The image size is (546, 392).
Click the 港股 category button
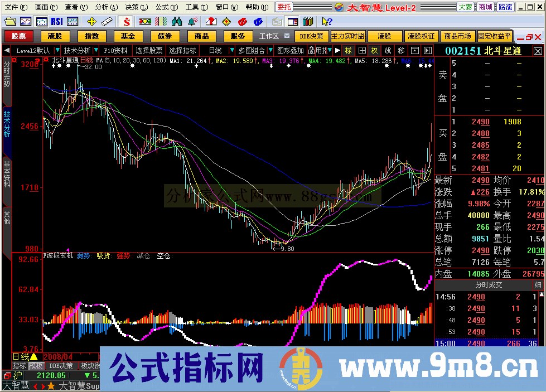tap(55, 36)
